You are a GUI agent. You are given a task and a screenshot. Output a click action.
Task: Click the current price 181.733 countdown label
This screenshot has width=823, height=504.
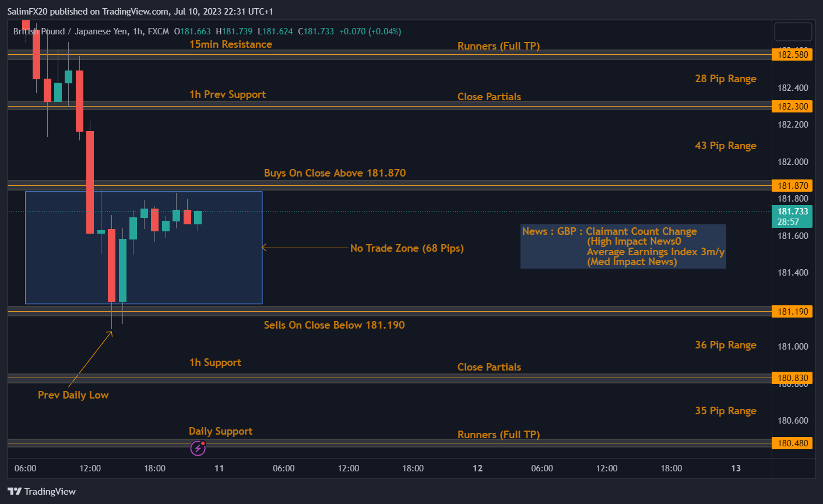coord(793,216)
